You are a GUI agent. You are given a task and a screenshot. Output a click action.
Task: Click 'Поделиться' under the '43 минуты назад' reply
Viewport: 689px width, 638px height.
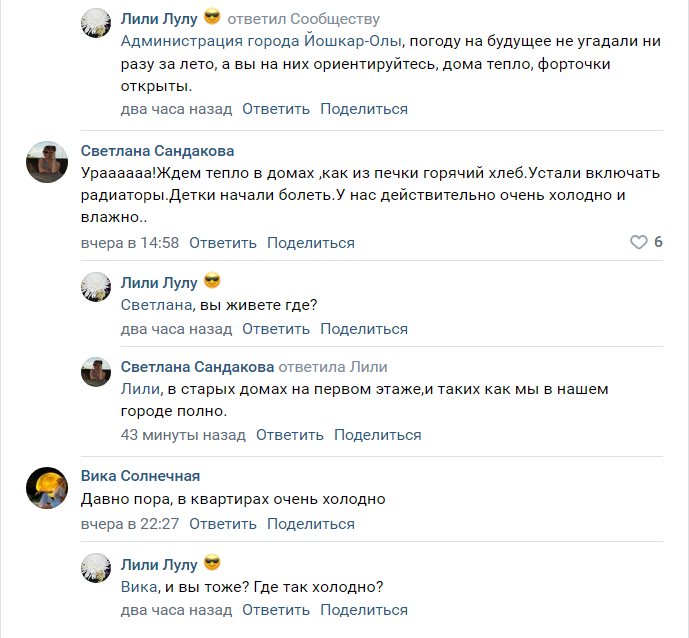(377, 434)
